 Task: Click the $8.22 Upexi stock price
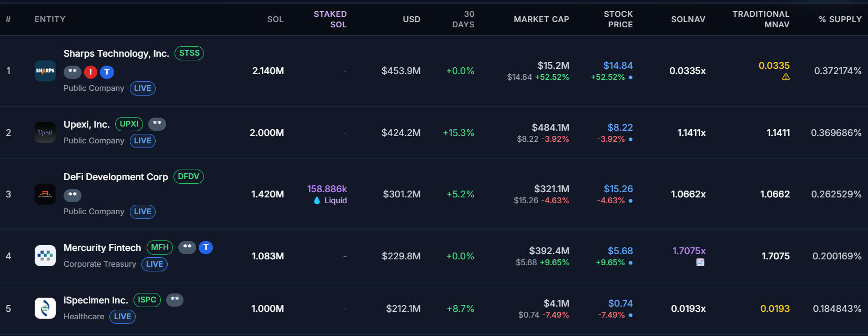click(620, 128)
